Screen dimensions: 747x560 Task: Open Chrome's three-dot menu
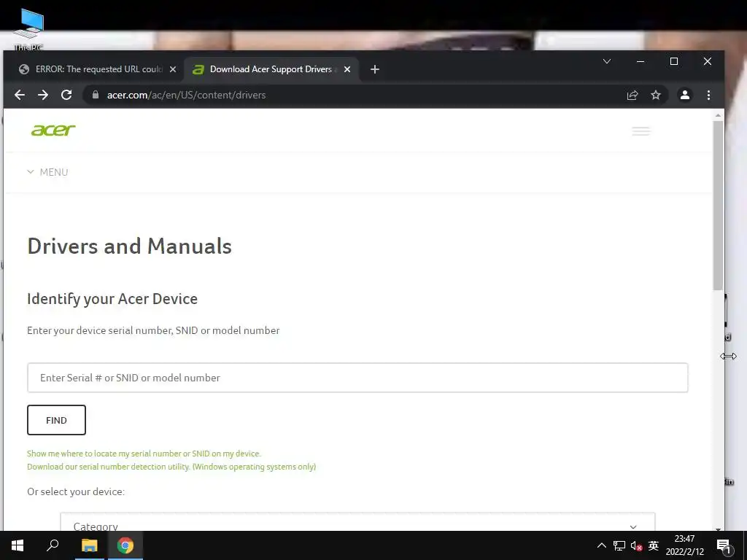(708, 95)
